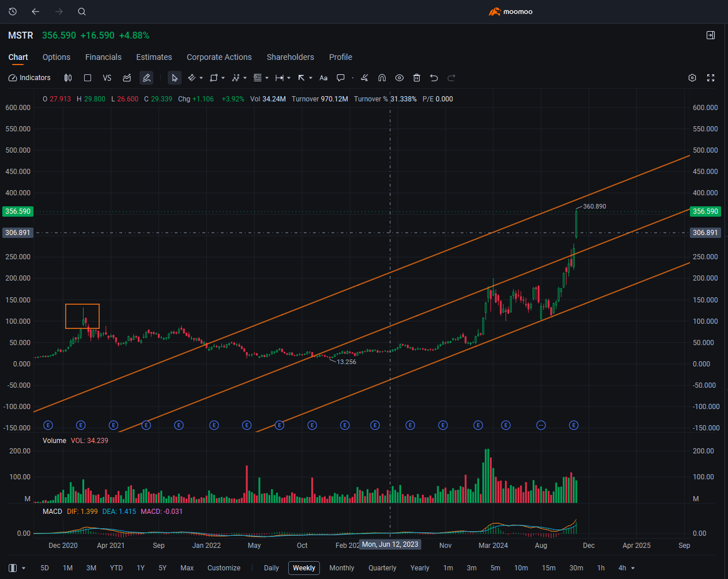Select the 1M time range
This screenshot has height=579, width=728.
67,568
